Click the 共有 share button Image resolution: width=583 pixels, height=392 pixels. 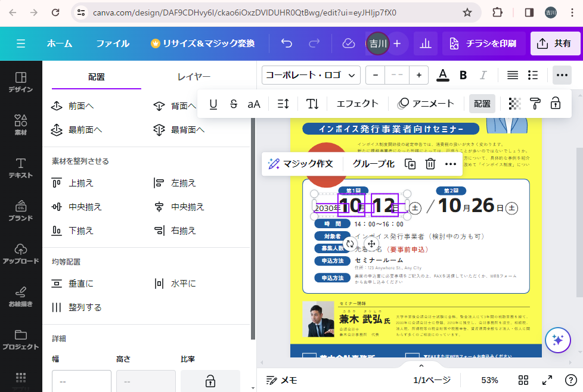(555, 43)
